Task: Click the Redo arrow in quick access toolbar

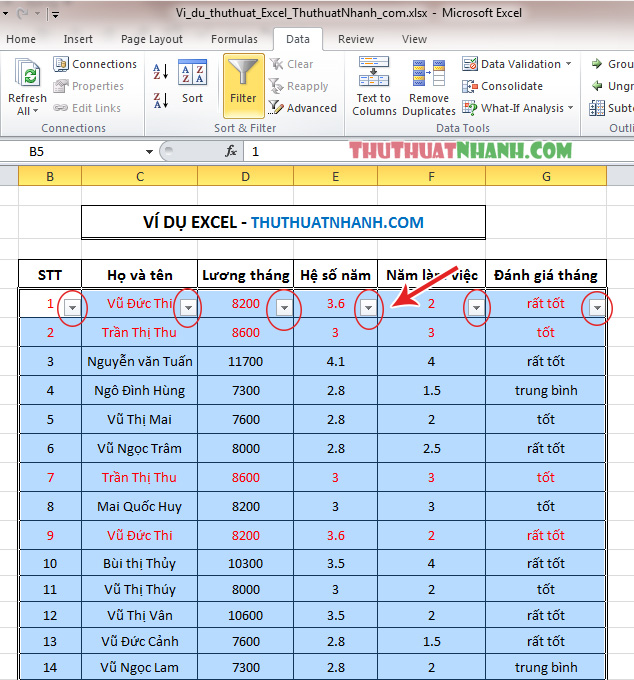Action: click(x=23, y=13)
